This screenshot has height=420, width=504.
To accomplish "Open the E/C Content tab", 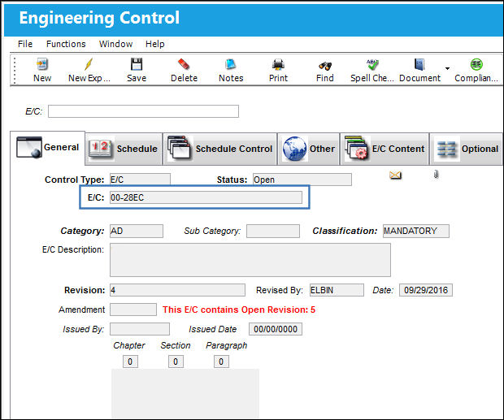I will pyautogui.click(x=385, y=149).
